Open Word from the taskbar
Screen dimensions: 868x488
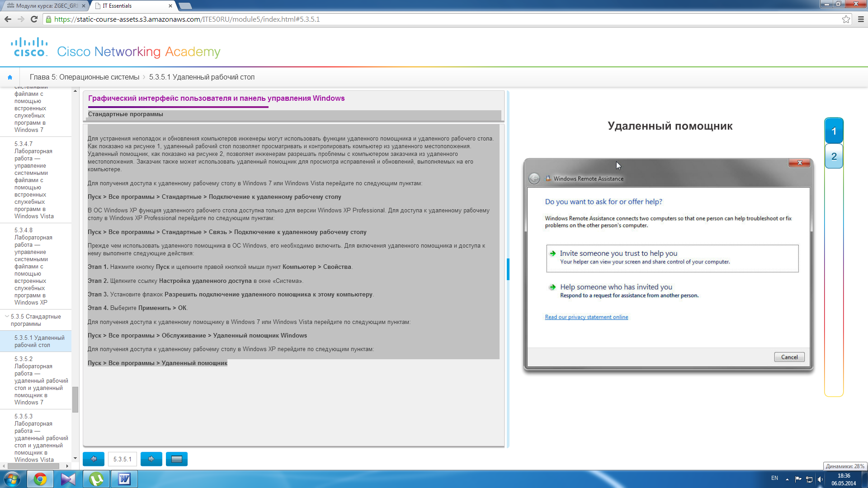click(124, 479)
